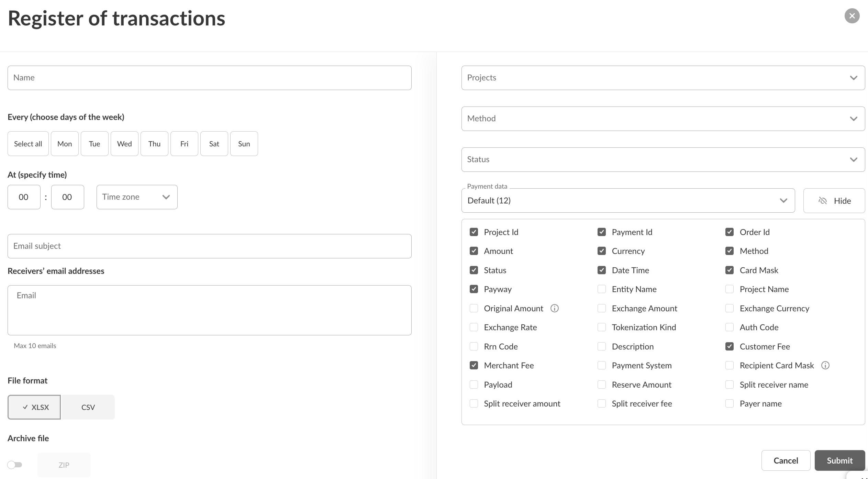Image resolution: width=868 pixels, height=479 pixels.
Task: Check the Payer name checkbox
Action: [x=729, y=403]
